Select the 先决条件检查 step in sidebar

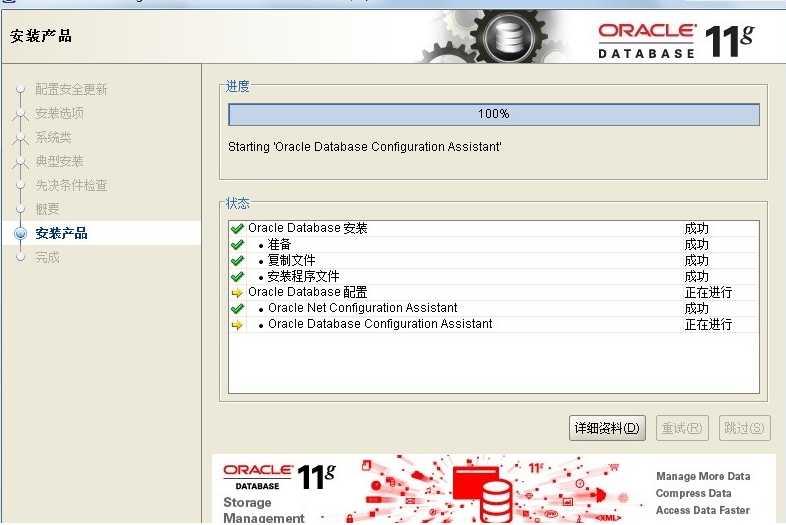(x=71, y=186)
